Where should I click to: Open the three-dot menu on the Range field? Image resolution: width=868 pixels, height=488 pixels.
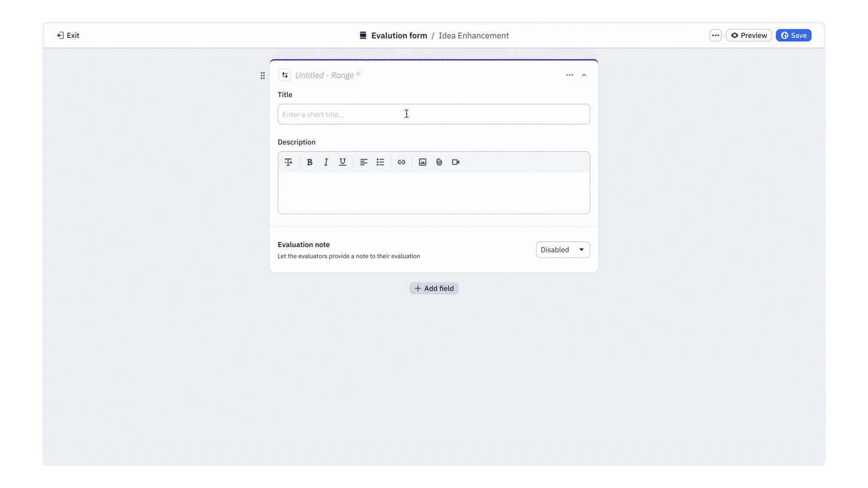(569, 75)
